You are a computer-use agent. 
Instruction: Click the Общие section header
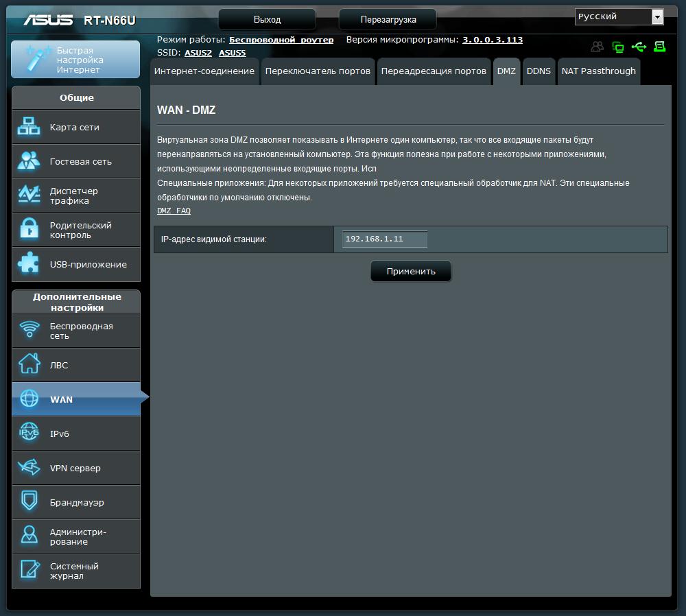coord(77,97)
